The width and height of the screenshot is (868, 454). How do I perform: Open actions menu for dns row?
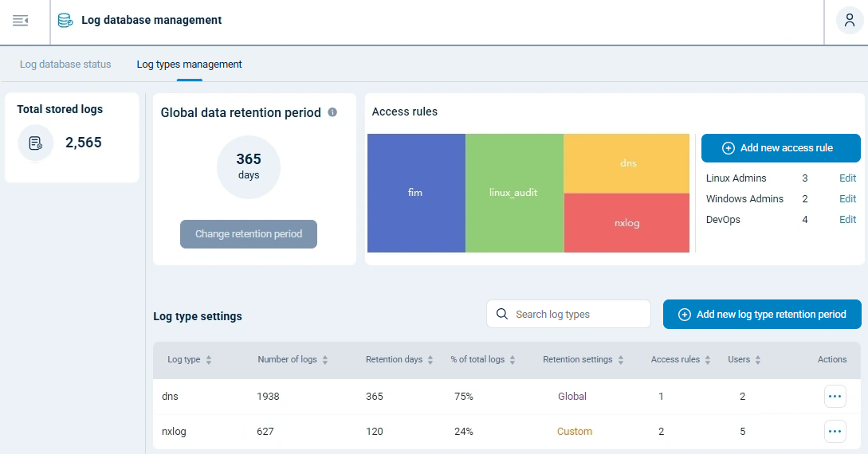pos(835,396)
